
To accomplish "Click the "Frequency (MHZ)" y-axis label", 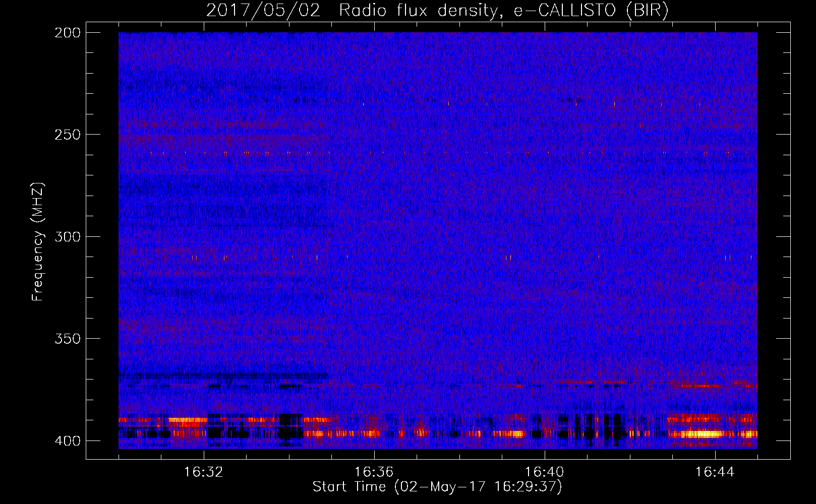I will [38, 242].
